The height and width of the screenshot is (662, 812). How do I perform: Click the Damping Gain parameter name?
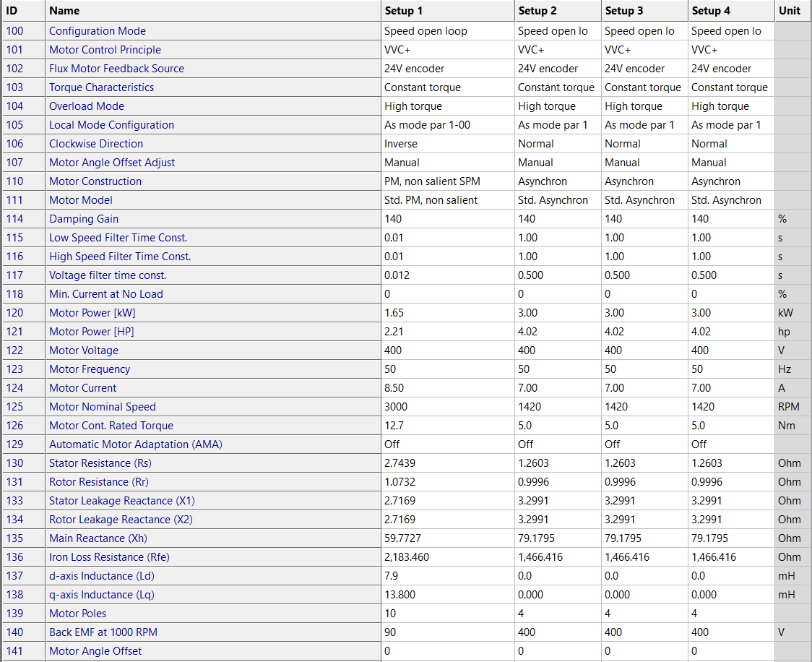[x=84, y=219]
